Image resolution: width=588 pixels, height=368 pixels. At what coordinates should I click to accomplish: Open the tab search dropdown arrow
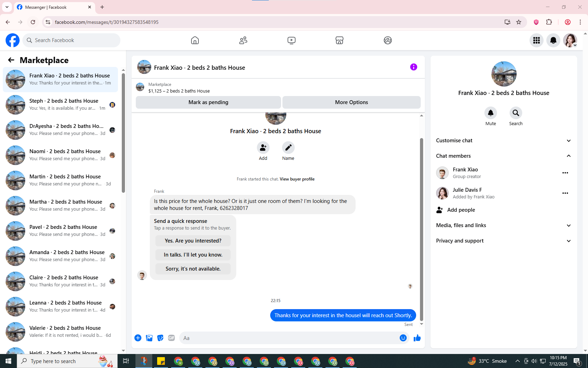pos(7,7)
